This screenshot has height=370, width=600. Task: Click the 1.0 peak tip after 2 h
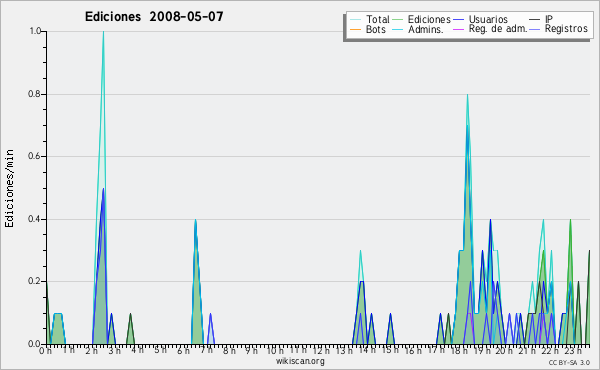[x=103, y=32]
